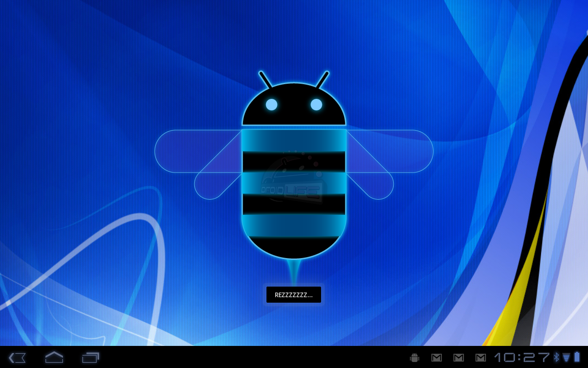The image size is (588, 368).
Task: Tap the Android USB debugging status icon
Action: click(x=414, y=357)
